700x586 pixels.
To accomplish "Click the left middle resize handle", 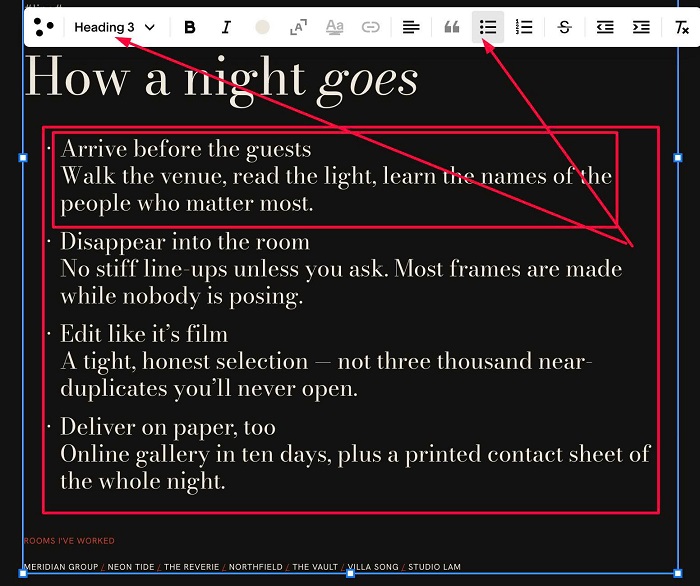I will click(23, 158).
